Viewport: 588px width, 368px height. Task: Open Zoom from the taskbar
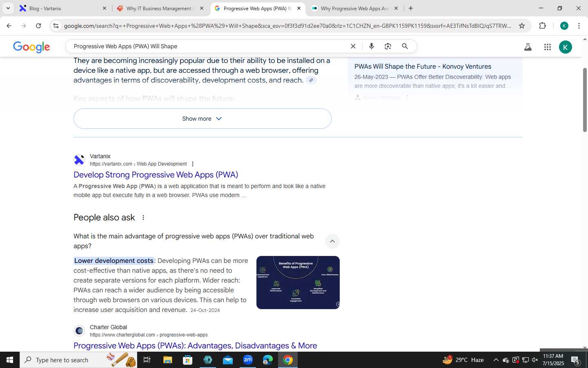[248, 360]
